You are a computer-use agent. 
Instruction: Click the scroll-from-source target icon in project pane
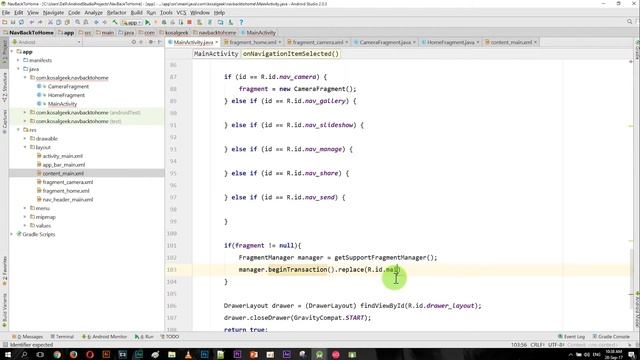click(x=133, y=42)
